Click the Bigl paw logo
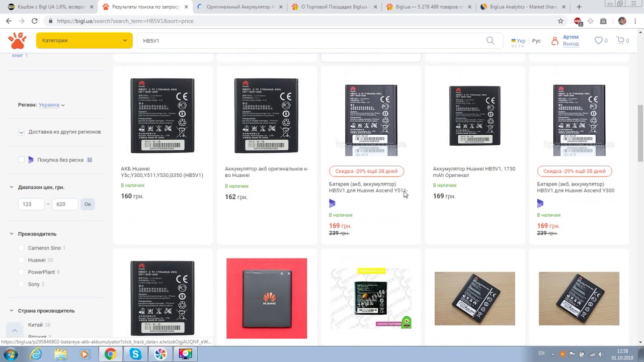The height and width of the screenshot is (362, 644). click(18, 40)
